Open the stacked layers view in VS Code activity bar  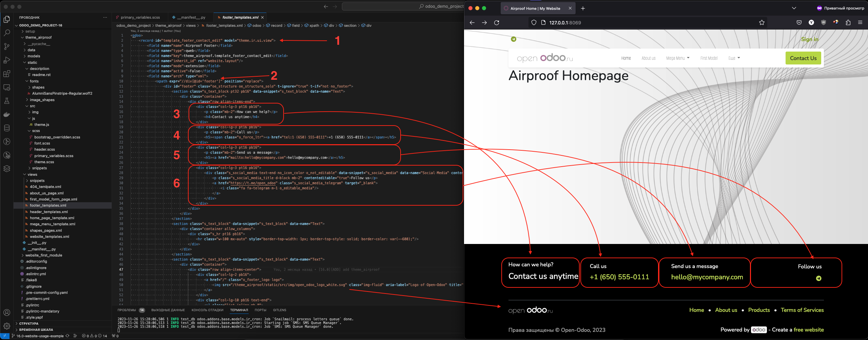(6, 169)
